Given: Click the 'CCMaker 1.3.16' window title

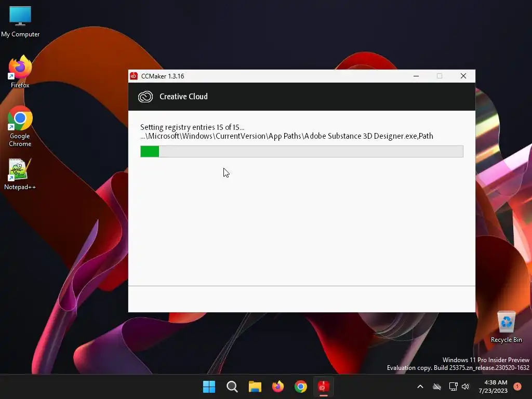Looking at the screenshot, I should click(163, 76).
